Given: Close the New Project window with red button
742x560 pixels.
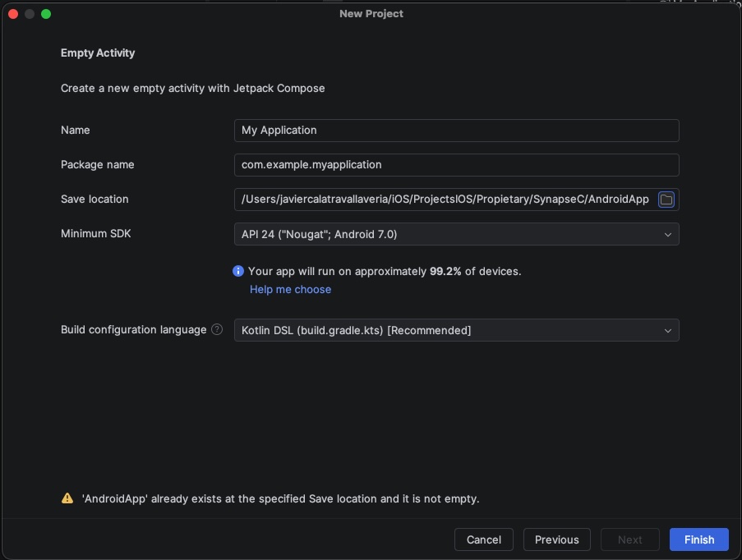Looking at the screenshot, I should pyautogui.click(x=13, y=14).
